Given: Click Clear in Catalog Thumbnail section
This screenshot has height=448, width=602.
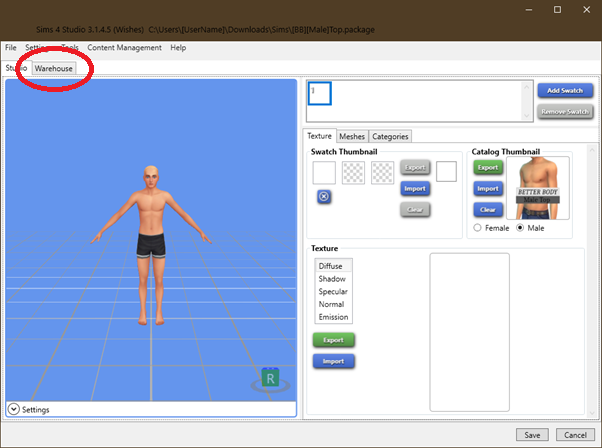Looking at the screenshot, I should click(488, 210).
